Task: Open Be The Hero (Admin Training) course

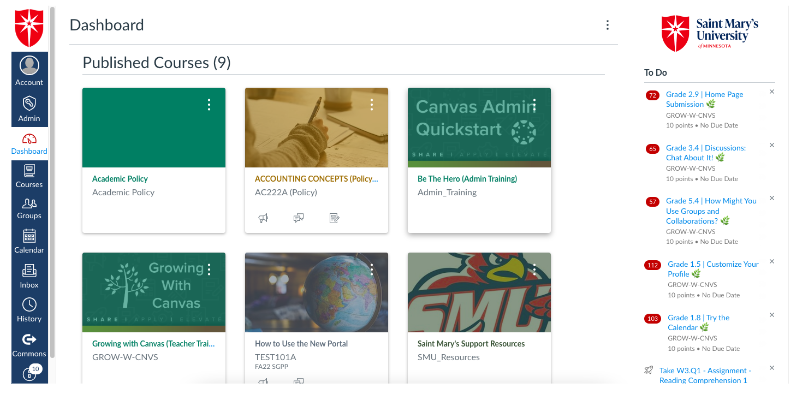Action: click(x=467, y=179)
